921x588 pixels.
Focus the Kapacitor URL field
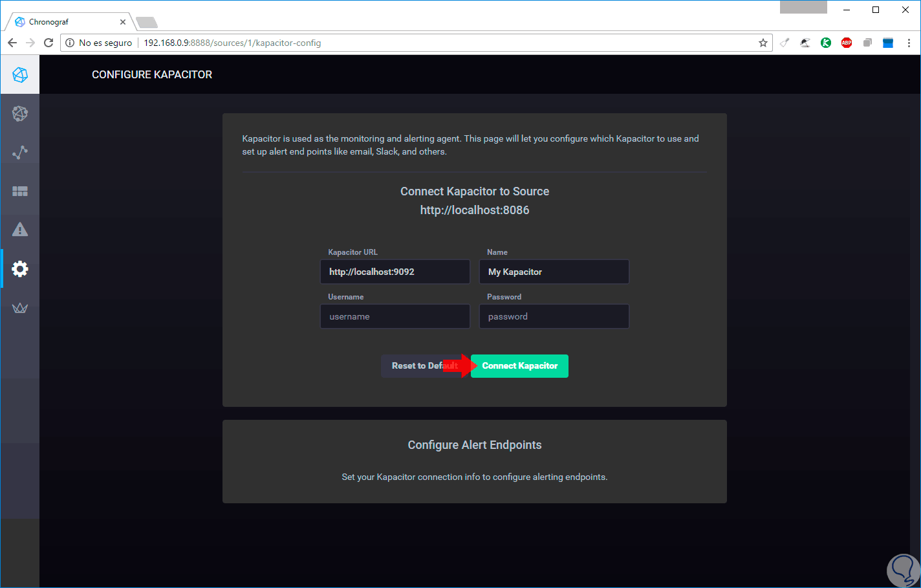pos(395,272)
